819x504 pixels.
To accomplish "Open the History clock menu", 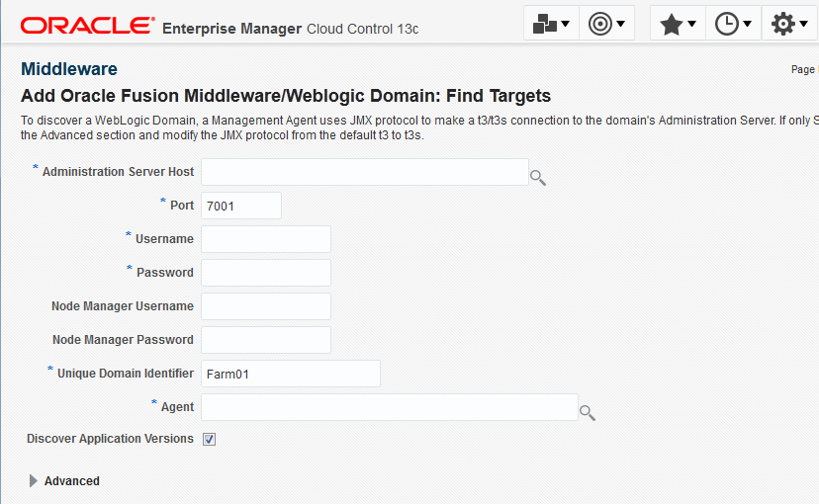I will click(733, 24).
